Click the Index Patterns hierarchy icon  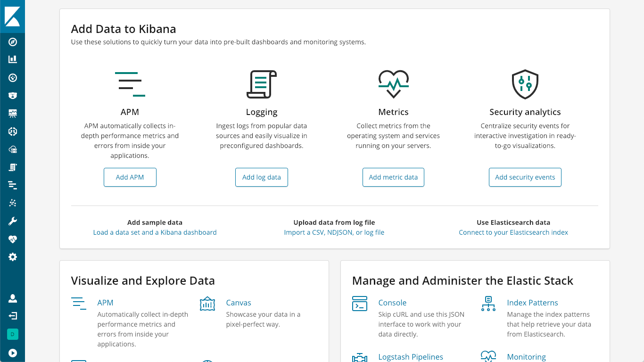pyautogui.click(x=488, y=304)
